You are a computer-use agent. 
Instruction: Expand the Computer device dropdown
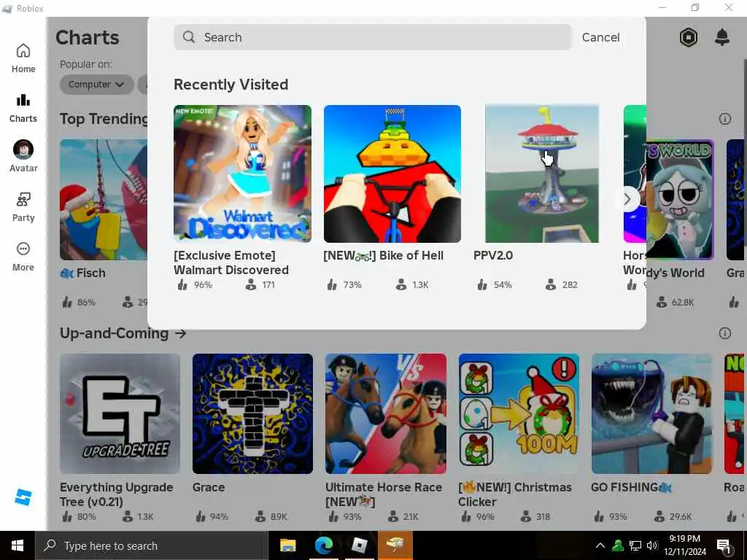pyautogui.click(x=96, y=85)
